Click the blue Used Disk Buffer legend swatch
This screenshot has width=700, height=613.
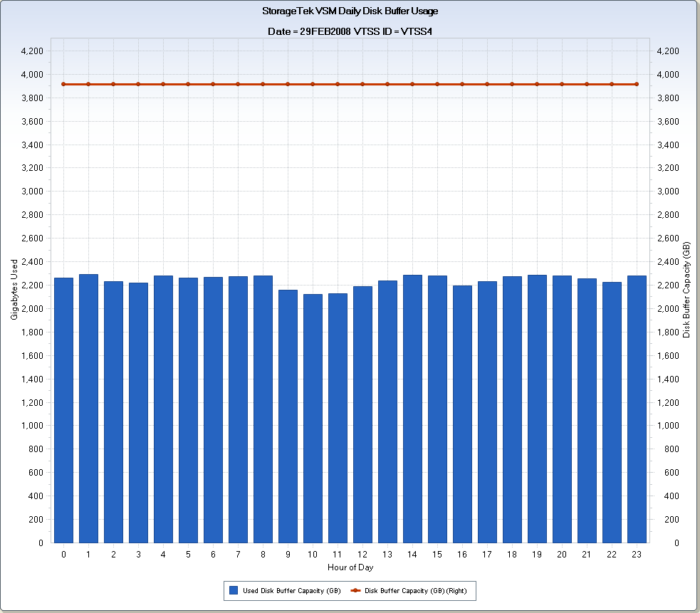point(233,590)
